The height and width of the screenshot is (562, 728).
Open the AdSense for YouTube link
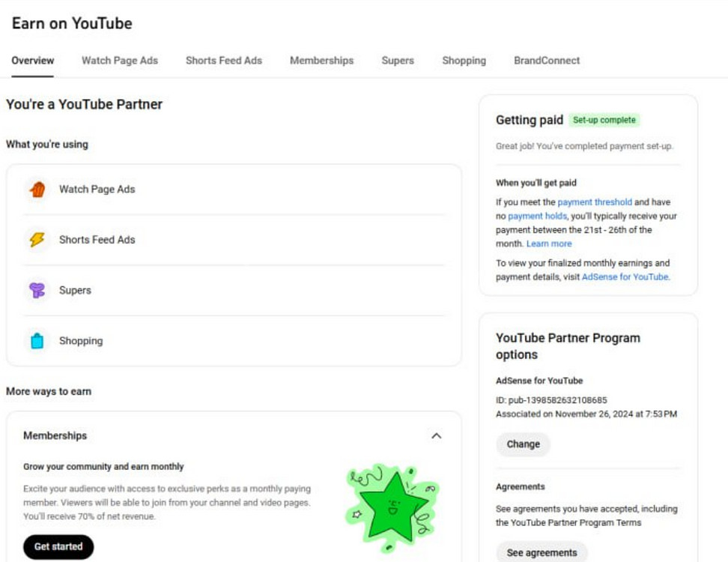625,277
